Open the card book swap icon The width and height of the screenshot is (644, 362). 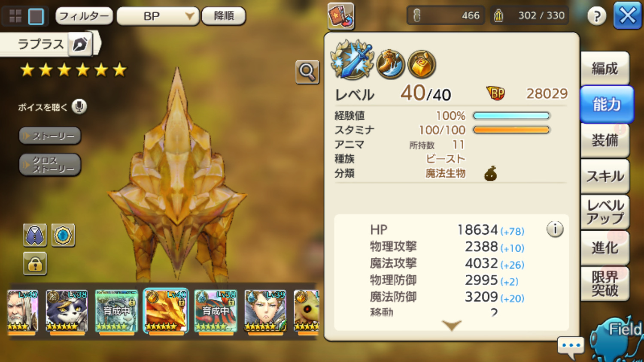[341, 16]
